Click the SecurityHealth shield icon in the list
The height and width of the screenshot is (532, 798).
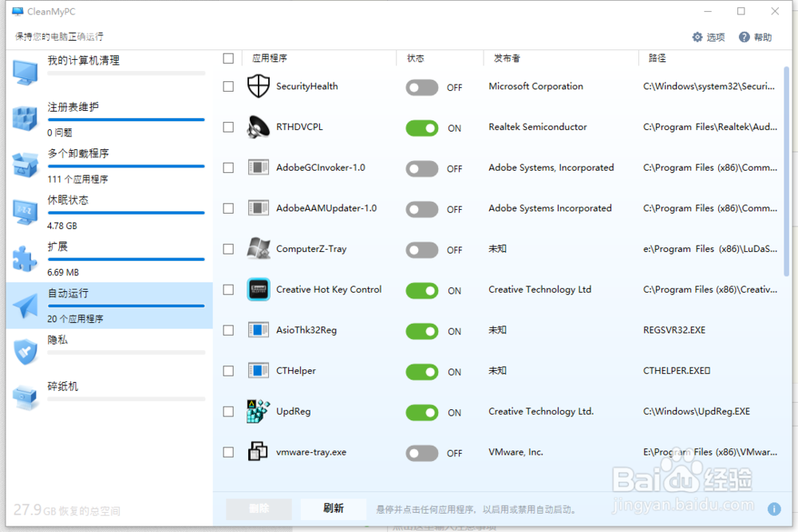259,86
